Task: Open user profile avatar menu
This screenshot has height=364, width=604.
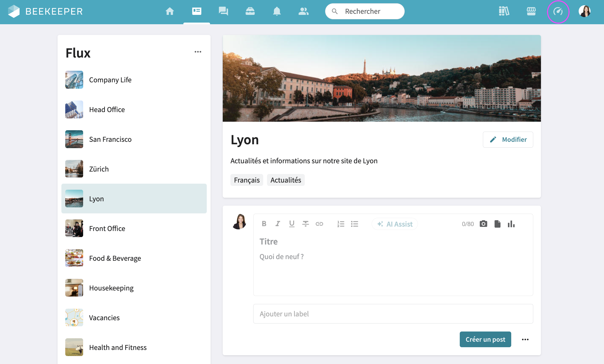Action: click(584, 11)
